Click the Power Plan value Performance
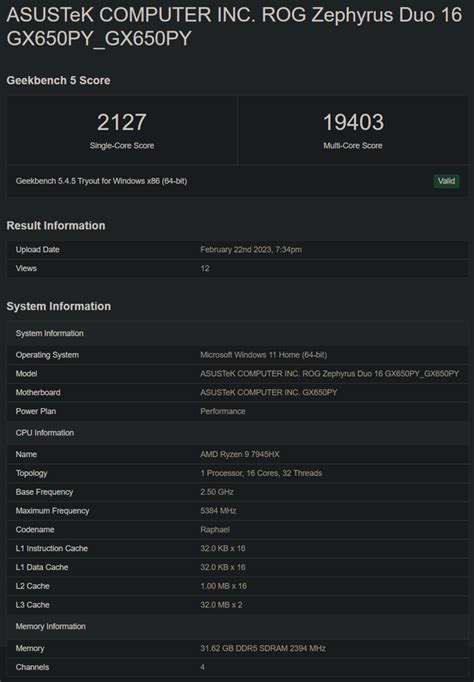Image resolution: width=474 pixels, height=682 pixels. pyautogui.click(x=223, y=411)
